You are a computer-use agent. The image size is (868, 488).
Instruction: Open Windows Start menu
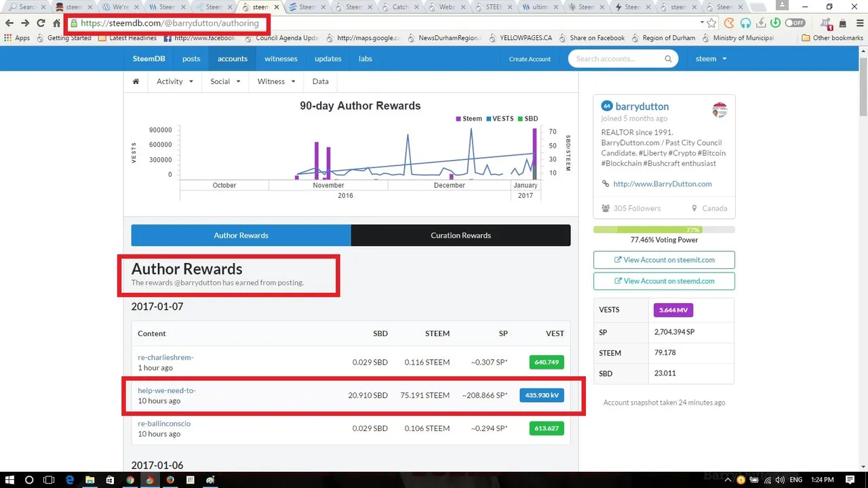pos(9,480)
